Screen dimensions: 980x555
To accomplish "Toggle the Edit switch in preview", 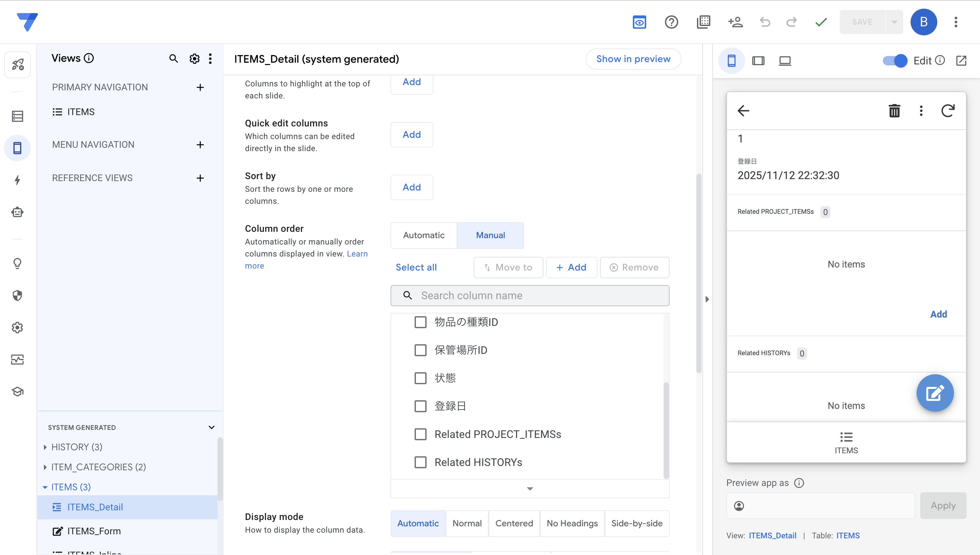I will tap(895, 61).
